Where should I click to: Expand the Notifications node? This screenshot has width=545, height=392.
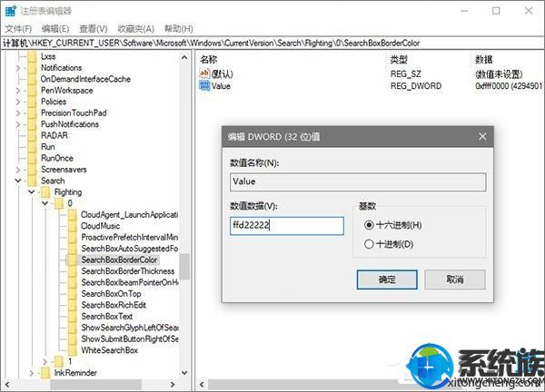click(x=18, y=68)
